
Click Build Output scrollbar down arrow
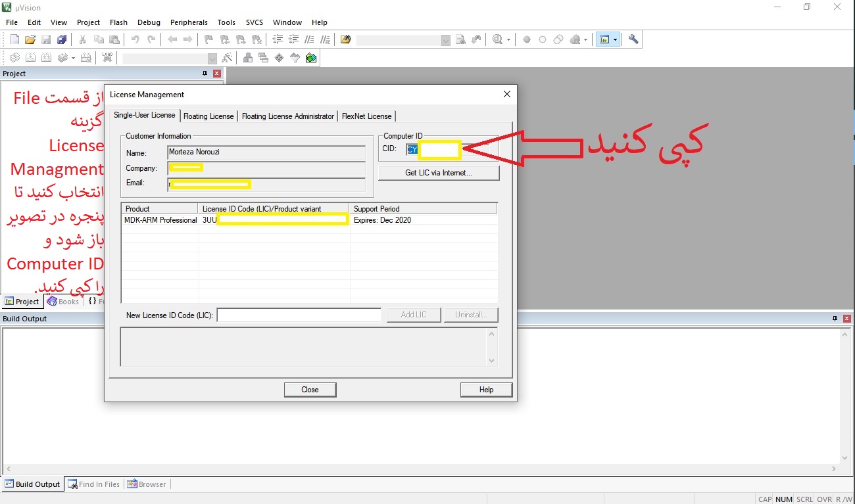pos(845,458)
